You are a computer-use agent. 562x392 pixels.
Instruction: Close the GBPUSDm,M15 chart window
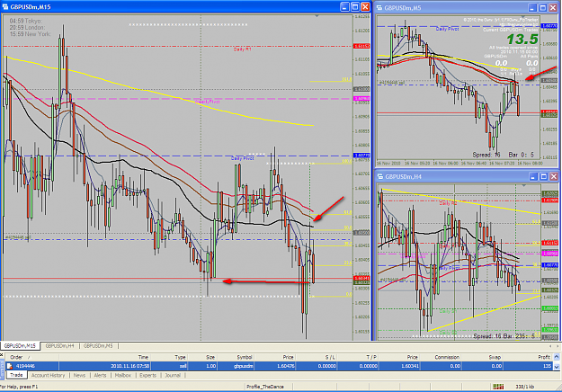click(365, 7)
